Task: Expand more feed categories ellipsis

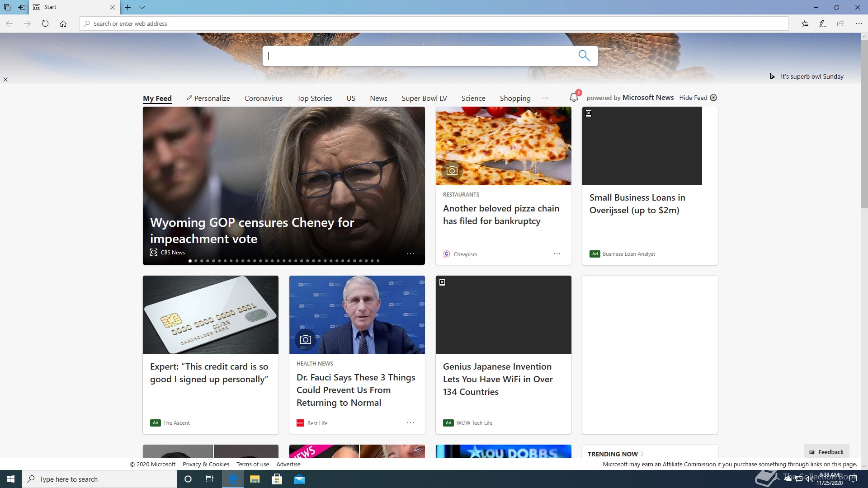Action: pyautogui.click(x=545, y=98)
